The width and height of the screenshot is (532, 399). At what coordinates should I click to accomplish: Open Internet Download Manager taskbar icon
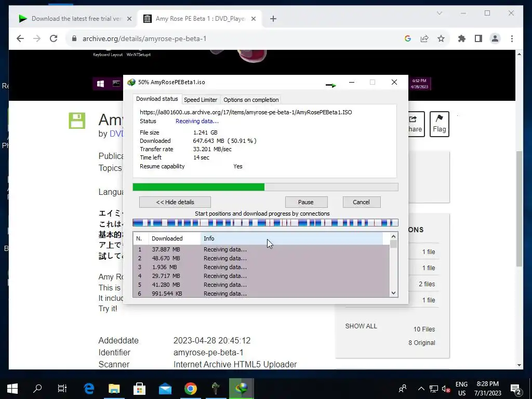tap(241, 389)
